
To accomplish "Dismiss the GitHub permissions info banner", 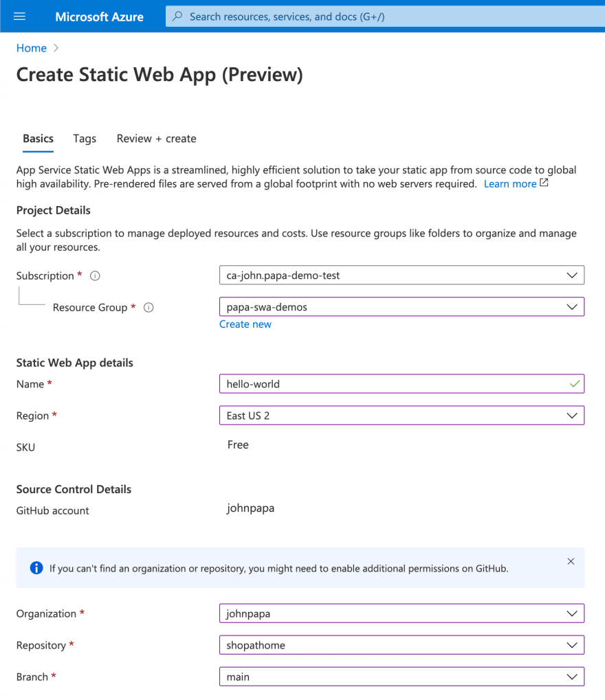I will click(x=571, y=562).
